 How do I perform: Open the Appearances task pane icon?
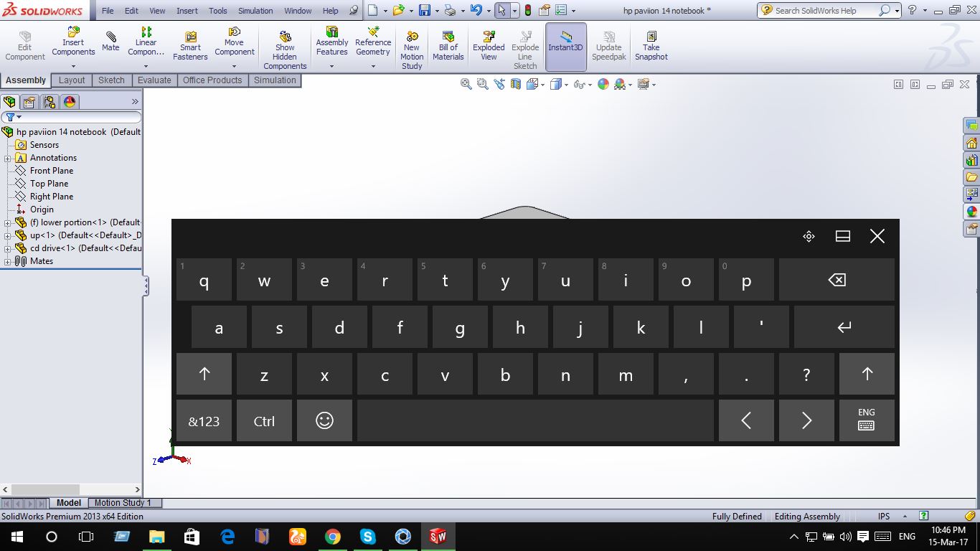tap(972, 212)
